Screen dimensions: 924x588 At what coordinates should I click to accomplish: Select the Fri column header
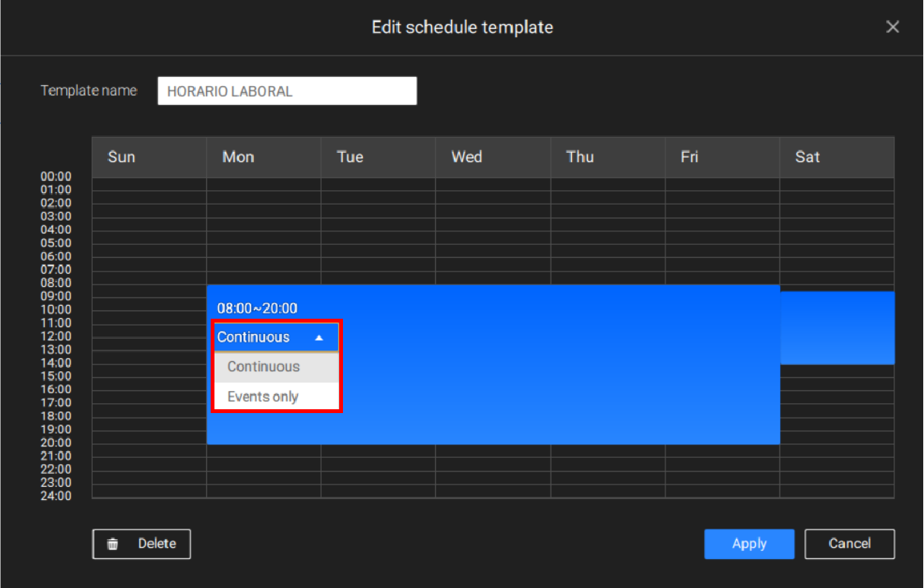[722, 157]
